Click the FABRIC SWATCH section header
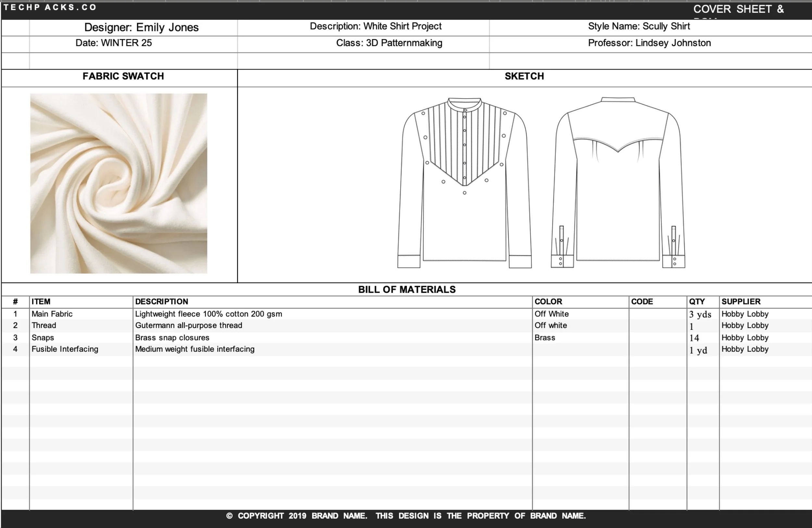812x528 pixels. (122, 76)
